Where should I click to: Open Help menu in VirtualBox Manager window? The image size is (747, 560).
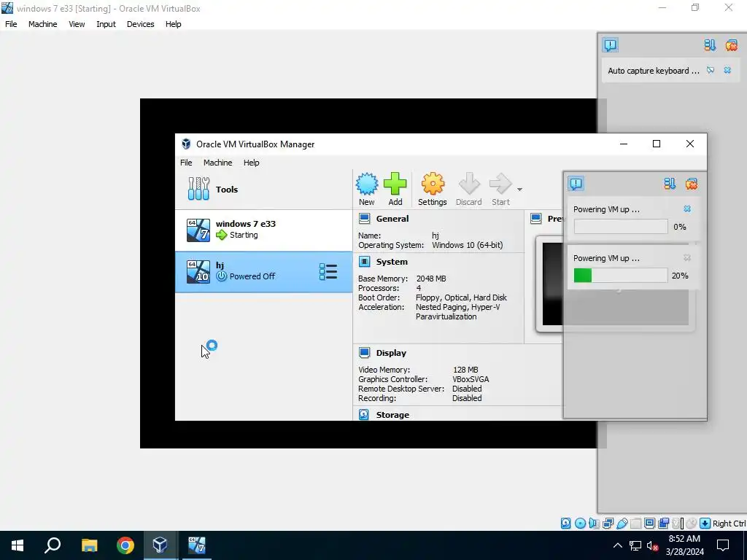coord(251,163)
